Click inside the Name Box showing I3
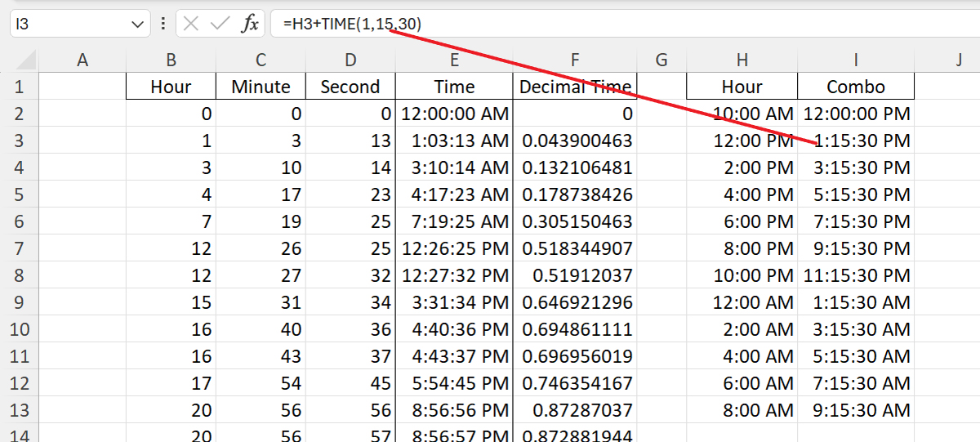Viewport: 980px width, 442px height. pos(69,25)
